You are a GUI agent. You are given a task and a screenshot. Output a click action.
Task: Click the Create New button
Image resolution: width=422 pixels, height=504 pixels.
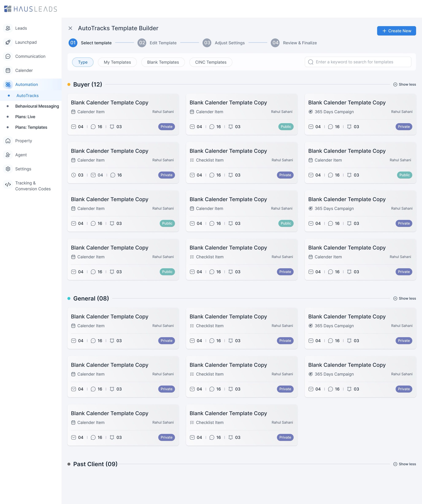[x=396, y=31]
